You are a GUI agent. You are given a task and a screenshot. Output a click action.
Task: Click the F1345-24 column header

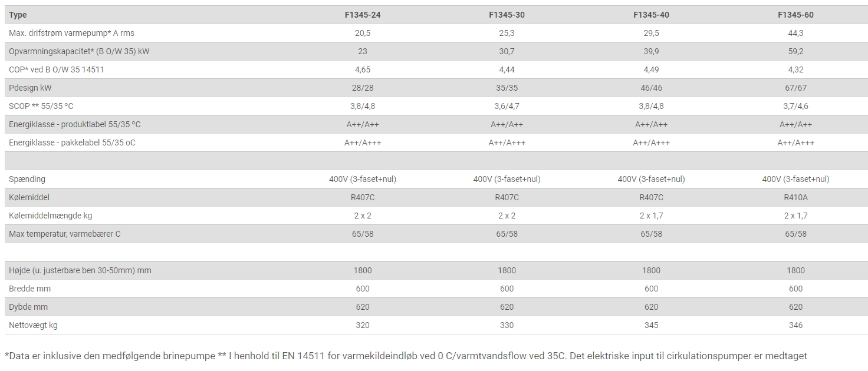coord(363,15)
